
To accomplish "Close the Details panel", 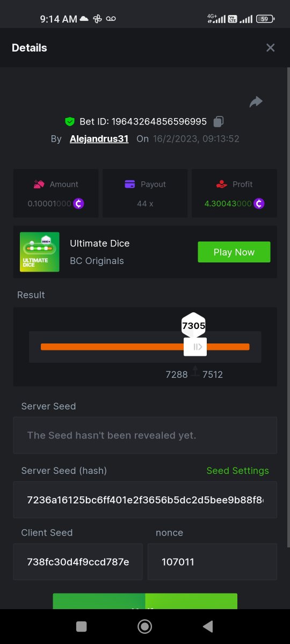I will pos(270,48).
